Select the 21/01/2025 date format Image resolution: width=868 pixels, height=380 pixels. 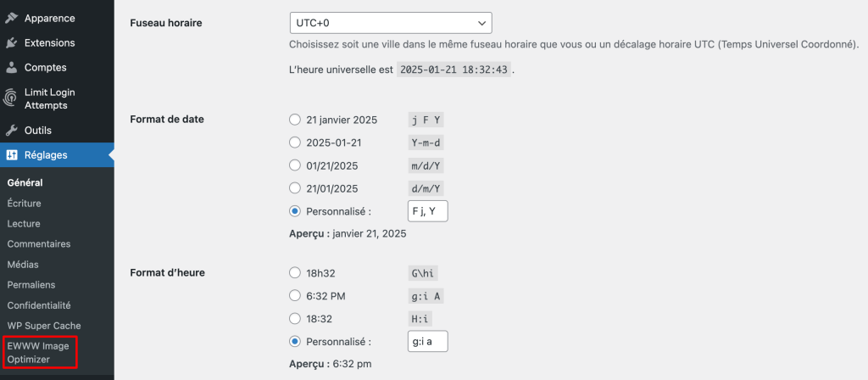point(295,188)
